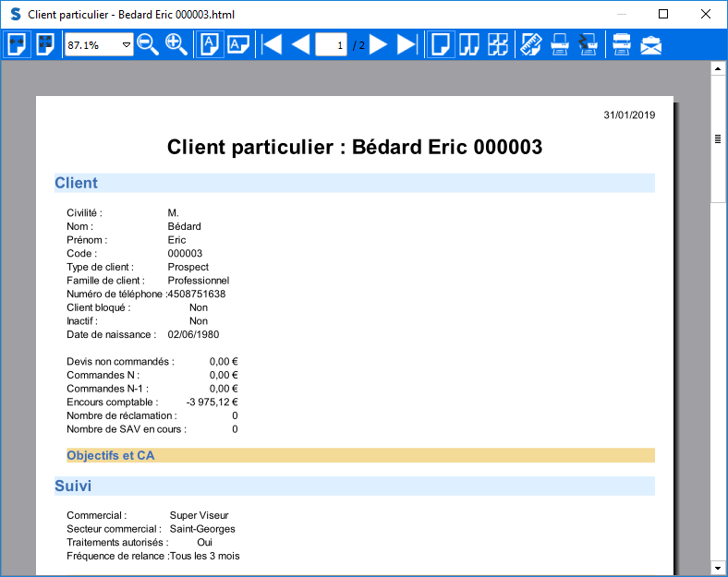
Task: Select landscape page orientation
Action: pyautogui.click(x=237, y=44)
